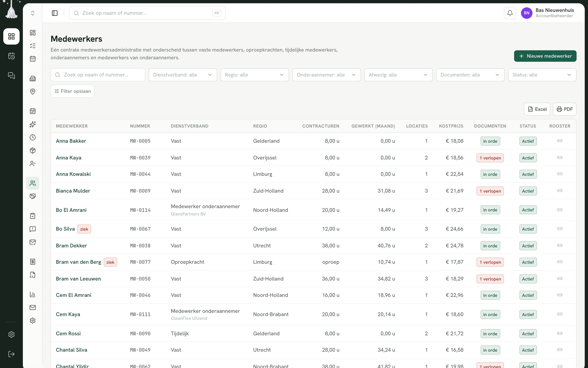Open the mail-check sidebar icon
This screenshot has height=368, width=588.
click(x=32, y=242)
